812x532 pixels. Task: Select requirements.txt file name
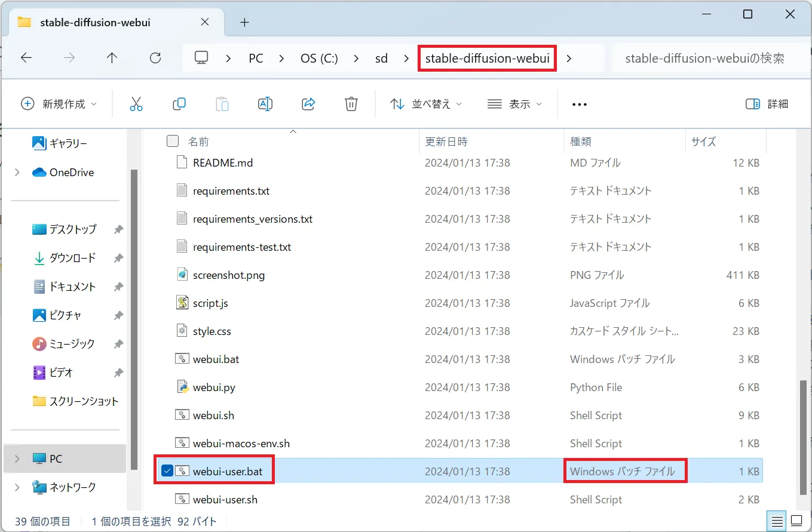231,191
